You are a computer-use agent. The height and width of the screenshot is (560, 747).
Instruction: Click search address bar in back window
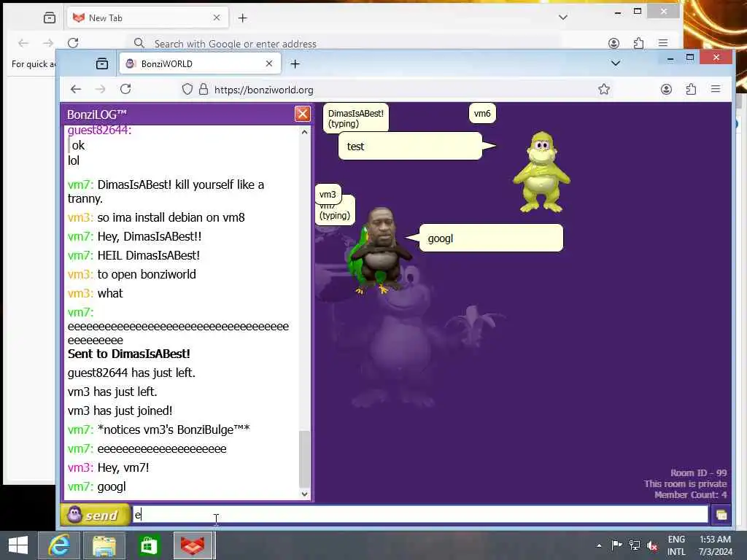343,43
